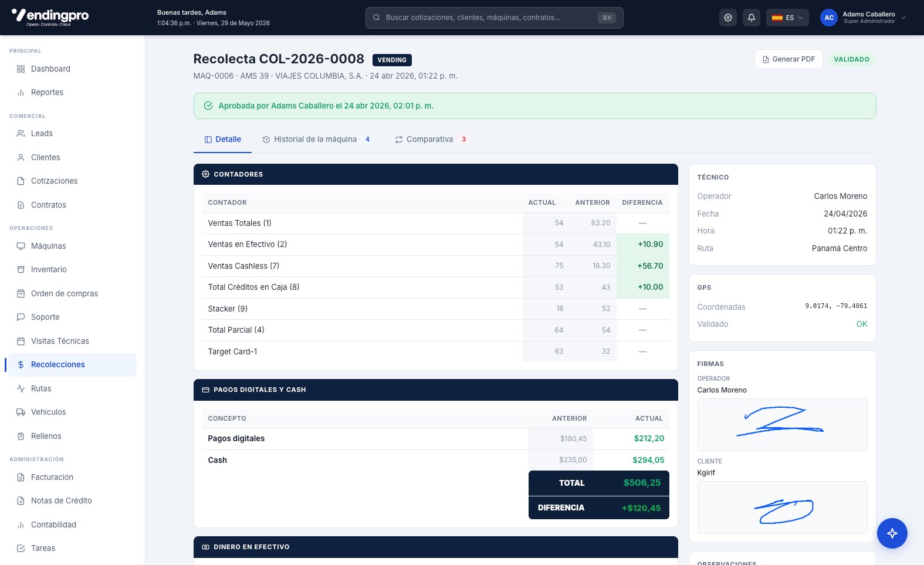Click the Facturación invoice icon
The image size is (924, 565).
pos(21,477)
